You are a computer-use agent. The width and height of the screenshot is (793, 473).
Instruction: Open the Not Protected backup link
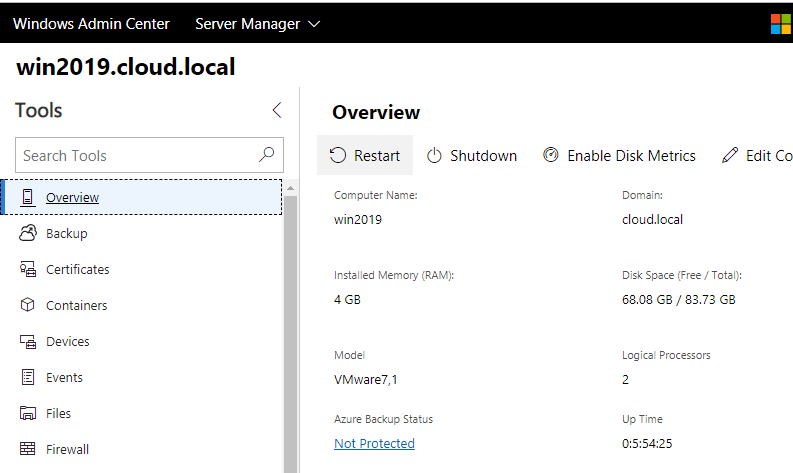374,443
